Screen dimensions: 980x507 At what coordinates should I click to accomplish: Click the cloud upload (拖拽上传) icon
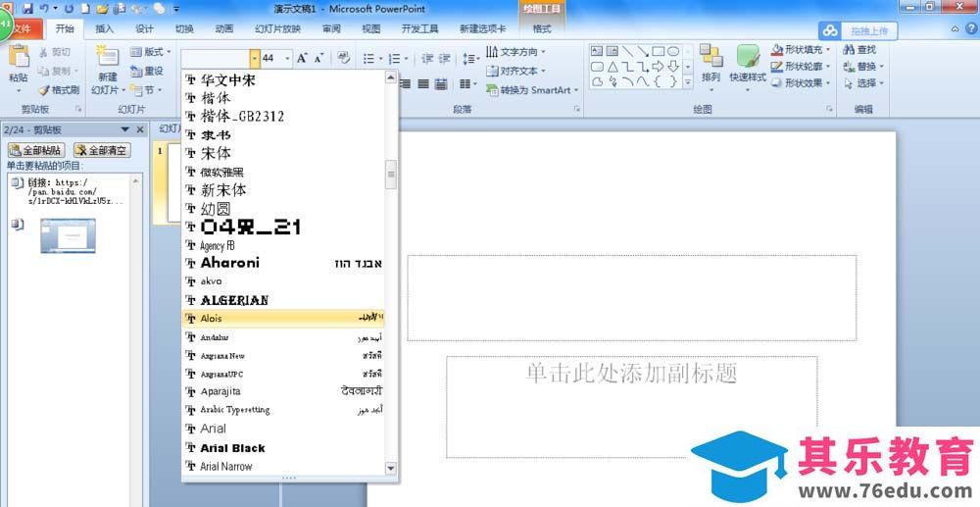point(830,30)
